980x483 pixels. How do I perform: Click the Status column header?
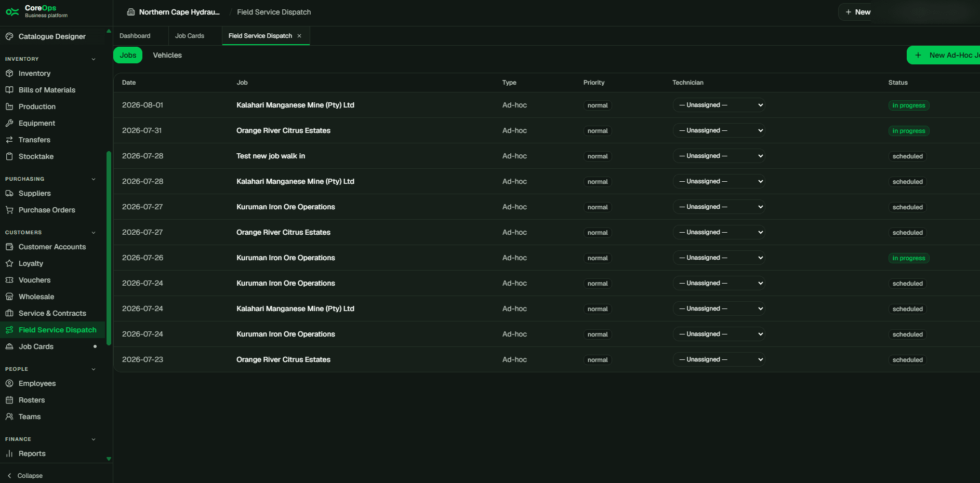[898, 83]
